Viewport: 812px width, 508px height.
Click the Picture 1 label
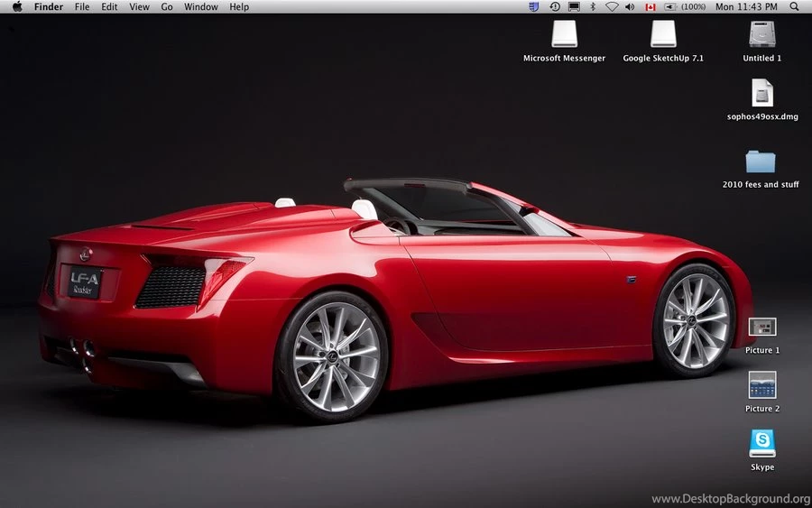point(762,350)
